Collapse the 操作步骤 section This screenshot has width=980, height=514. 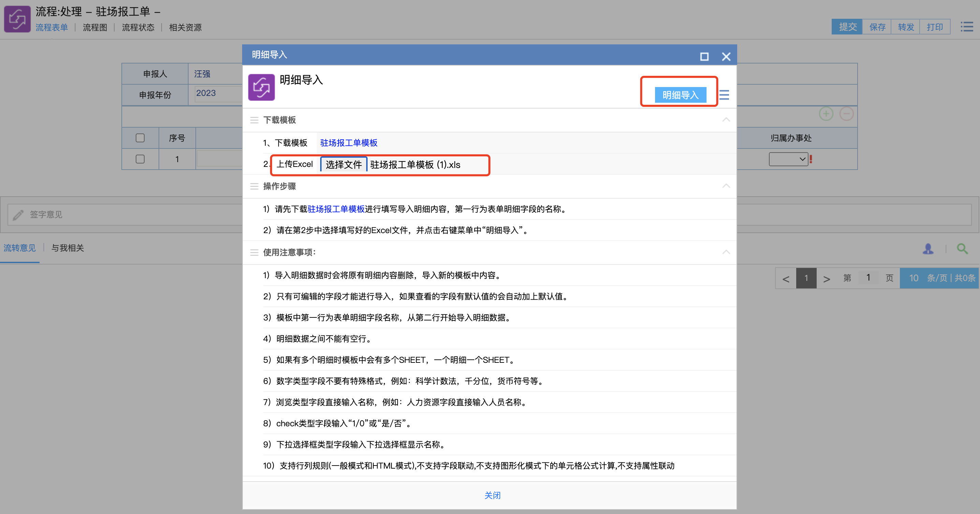tap(726, 186)
